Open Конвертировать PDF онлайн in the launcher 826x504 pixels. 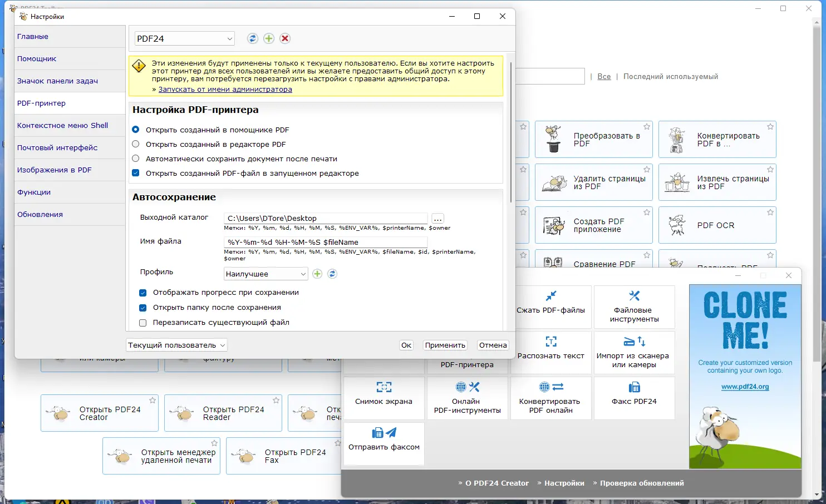click(551, 398)
